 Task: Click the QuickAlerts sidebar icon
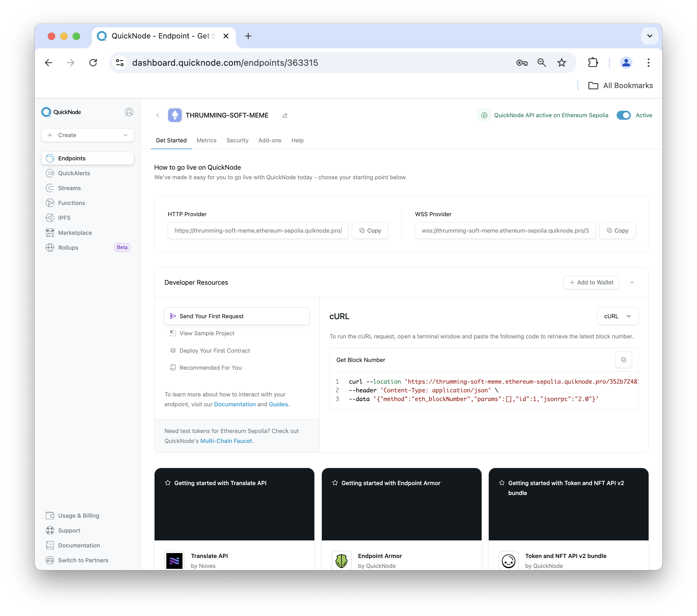point(49,173)
